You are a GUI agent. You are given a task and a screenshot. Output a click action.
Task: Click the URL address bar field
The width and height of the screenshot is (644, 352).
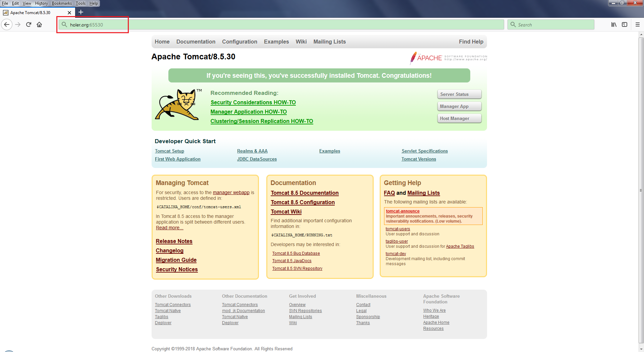281,24
